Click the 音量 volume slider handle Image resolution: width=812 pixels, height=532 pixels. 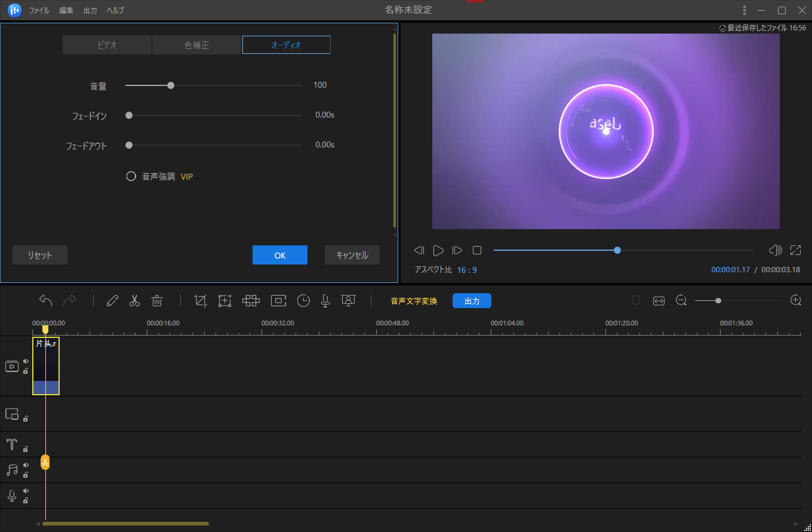[171, 85]
